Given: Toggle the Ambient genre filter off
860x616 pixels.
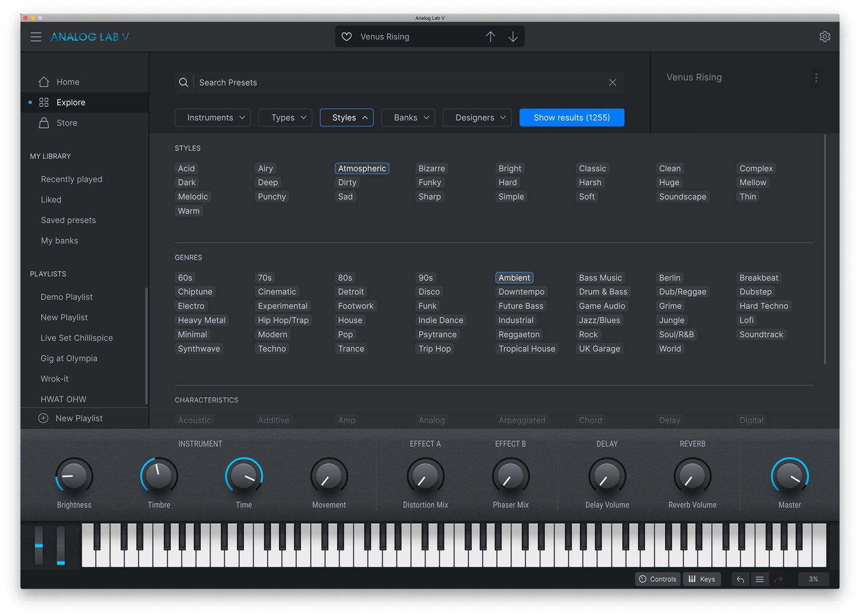Looking at the screenshot, I should 514,277.
